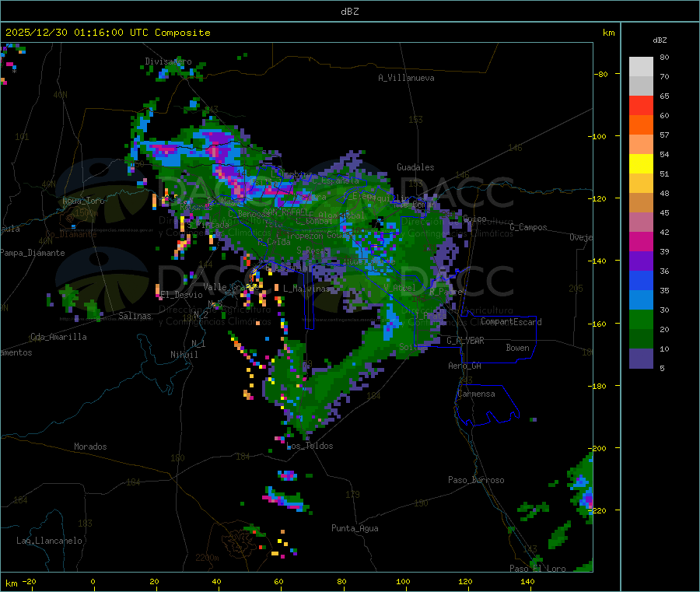Screen dimensions: 700x592
Task: Choose the purple 36-39 dBZ legend swatch
Action: (641, 261)
